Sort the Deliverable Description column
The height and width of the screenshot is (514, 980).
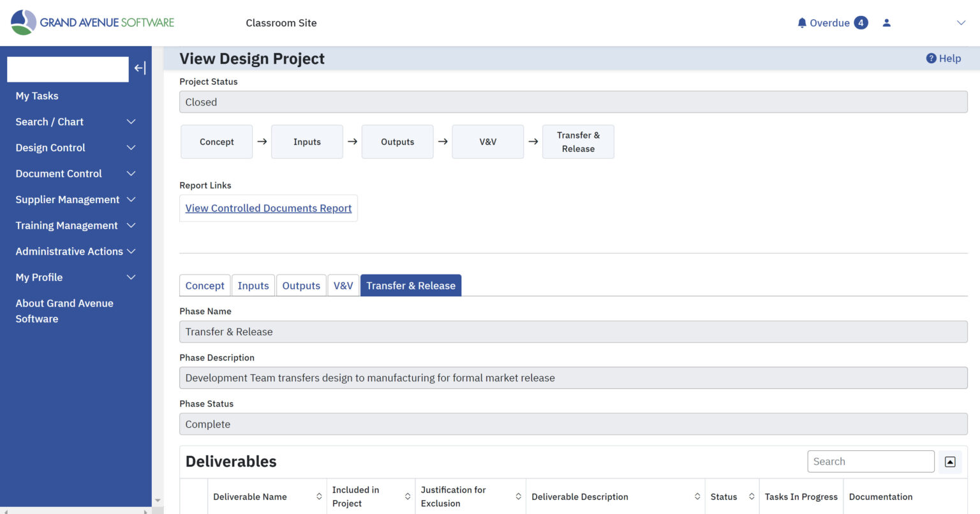[697, 496]
